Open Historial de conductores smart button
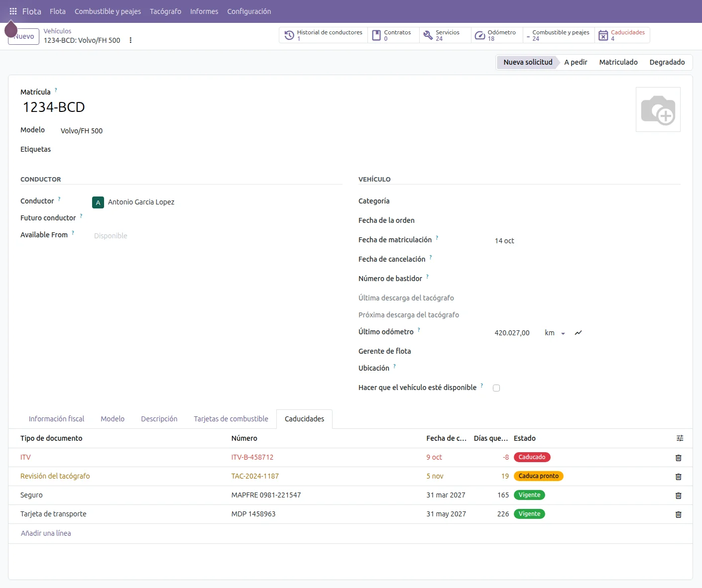This screenshot has height=588, width=702. coord(323,35)
